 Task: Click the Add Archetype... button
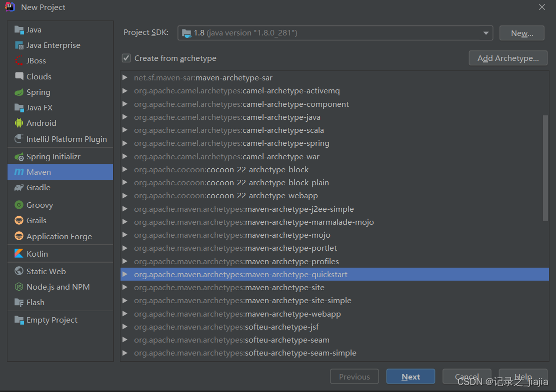pos(508,58)
